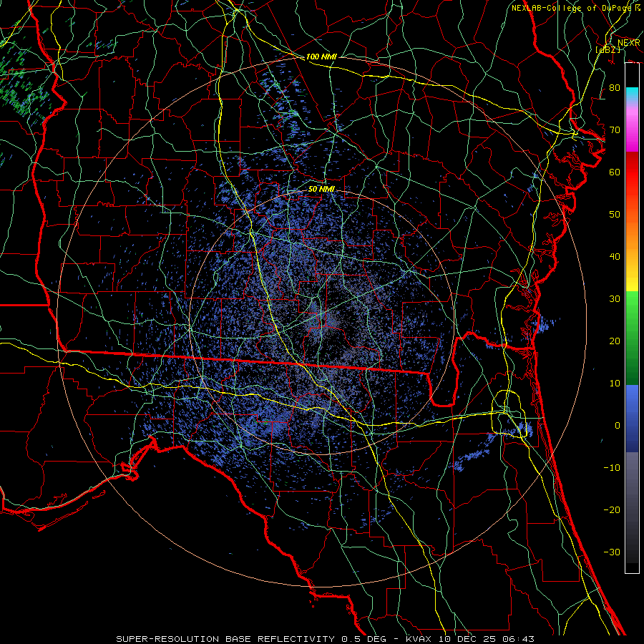Viewport: 644px width, 644px height.
Task: Click the 50 value on the color scale
Action: point(615,214)
